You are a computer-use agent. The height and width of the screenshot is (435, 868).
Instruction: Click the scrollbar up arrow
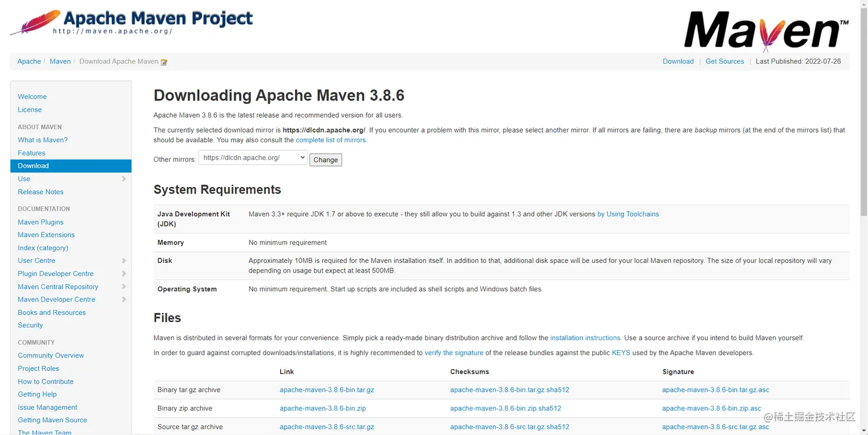click(863, 4)
